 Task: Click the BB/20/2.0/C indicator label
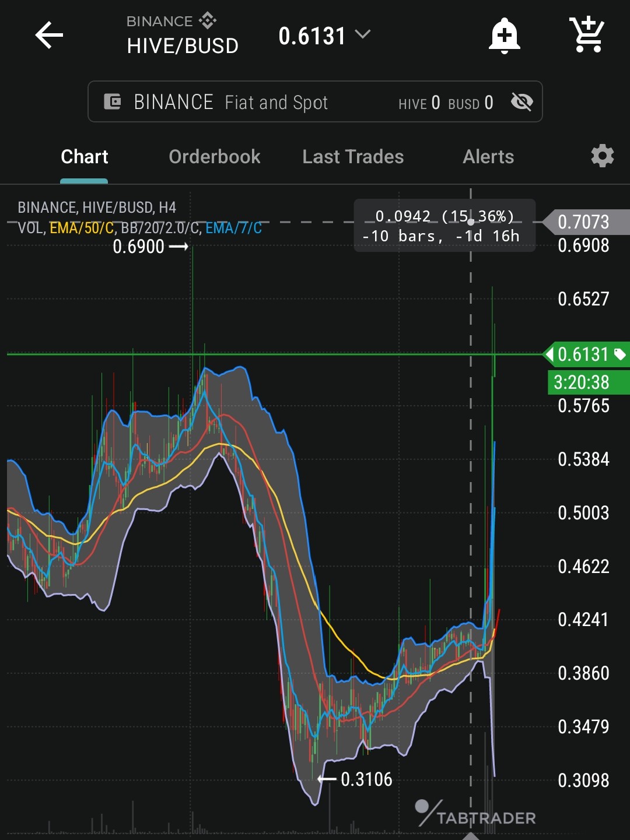pyautogui.click(x=159, y=228)
